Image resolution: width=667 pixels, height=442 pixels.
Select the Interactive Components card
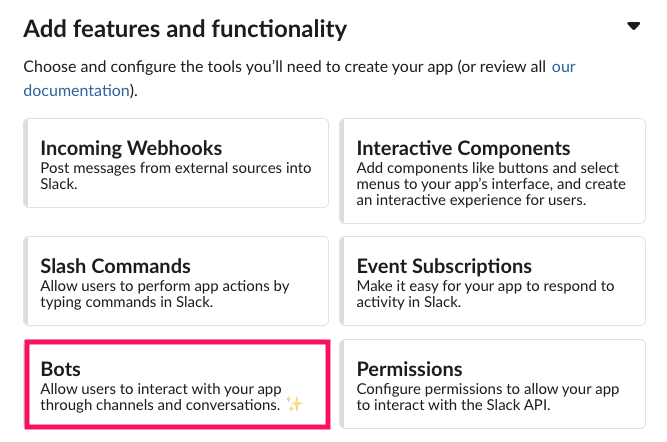(493, 171)
